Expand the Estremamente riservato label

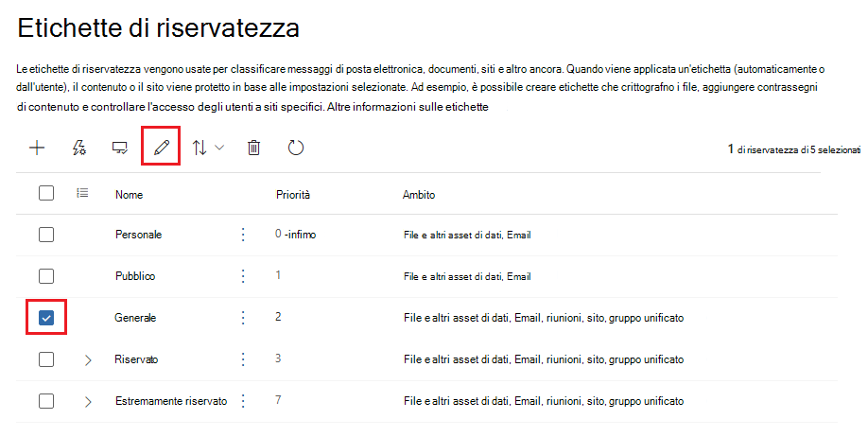[88, 401]
